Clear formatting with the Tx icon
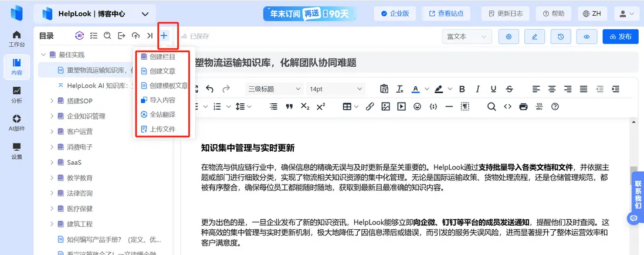This screenshot has height=255, width=644. point(399,89)
